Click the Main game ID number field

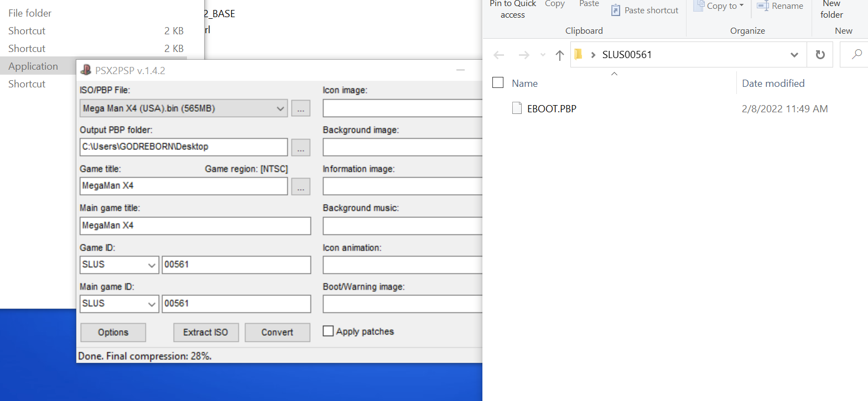pyautogui.click(x=236, y=304)
